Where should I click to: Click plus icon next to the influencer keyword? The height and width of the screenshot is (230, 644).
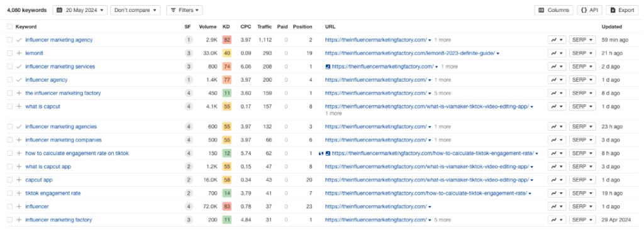pos(19,206)
